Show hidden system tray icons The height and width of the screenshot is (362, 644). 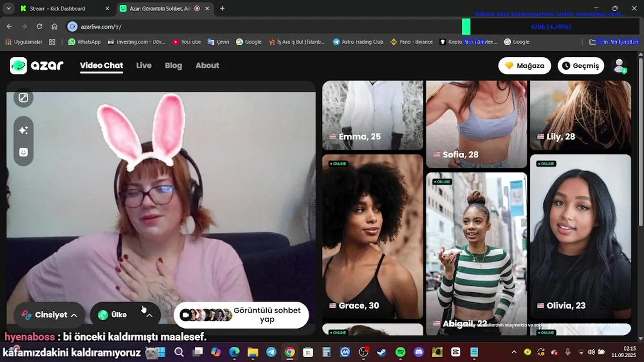pos(514,352)
